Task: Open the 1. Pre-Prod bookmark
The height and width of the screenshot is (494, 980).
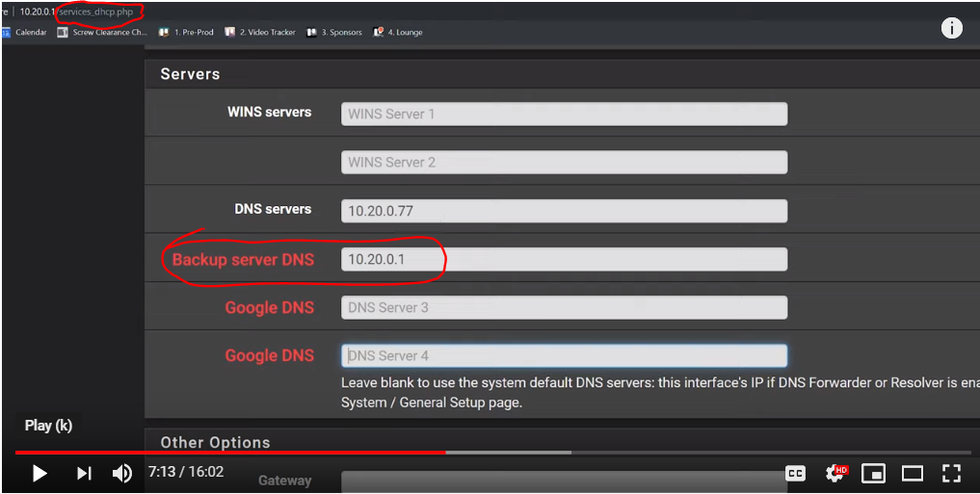Action: [186, 33]
